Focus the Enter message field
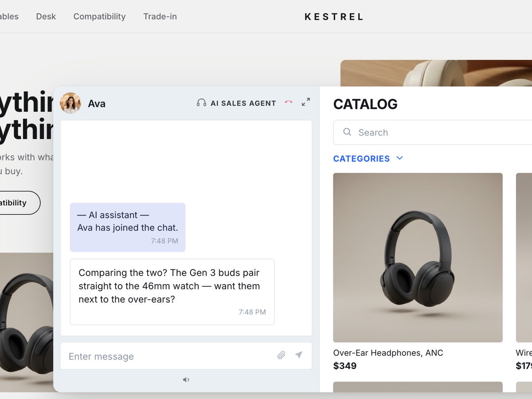The height and width of the screenshot is (399, 532). (x=186, y=356)
